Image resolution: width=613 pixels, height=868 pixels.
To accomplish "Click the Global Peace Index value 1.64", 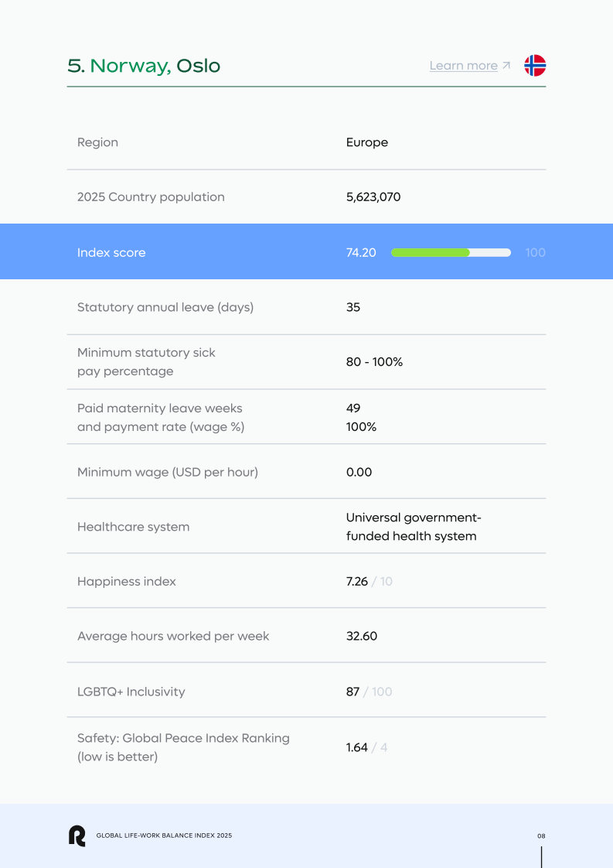I will (x=356, y=747).
